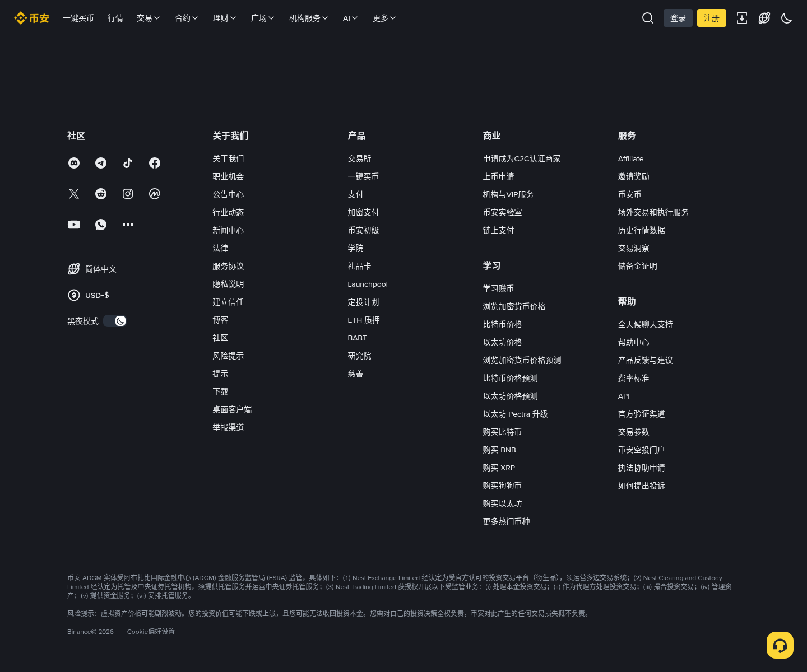Open the 储备金证明 link
The image size is (807, 672).
pos(638,266)
